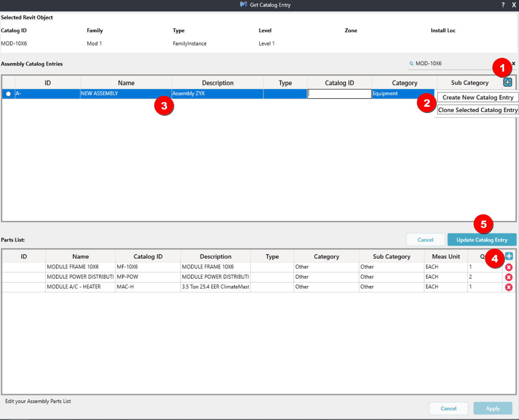Click the bottom Cancel button
Viewport: 519px width, 420px height.
(x=448, y=408)
